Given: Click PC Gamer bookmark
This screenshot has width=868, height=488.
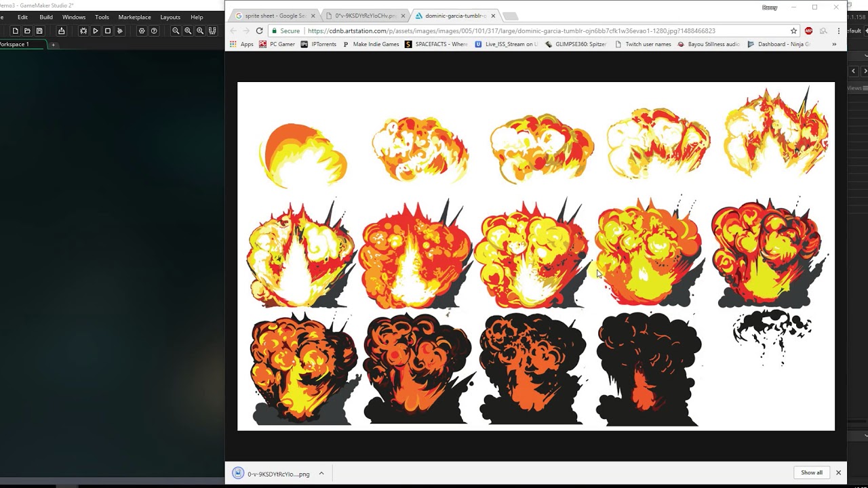Looking at the screenshot, I should tap(277, 44).
